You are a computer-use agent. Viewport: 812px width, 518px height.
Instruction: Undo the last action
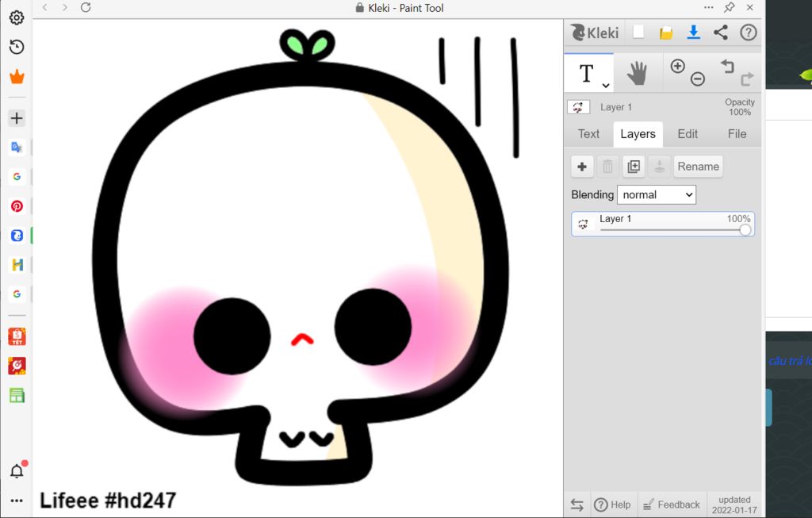[728, 67]
